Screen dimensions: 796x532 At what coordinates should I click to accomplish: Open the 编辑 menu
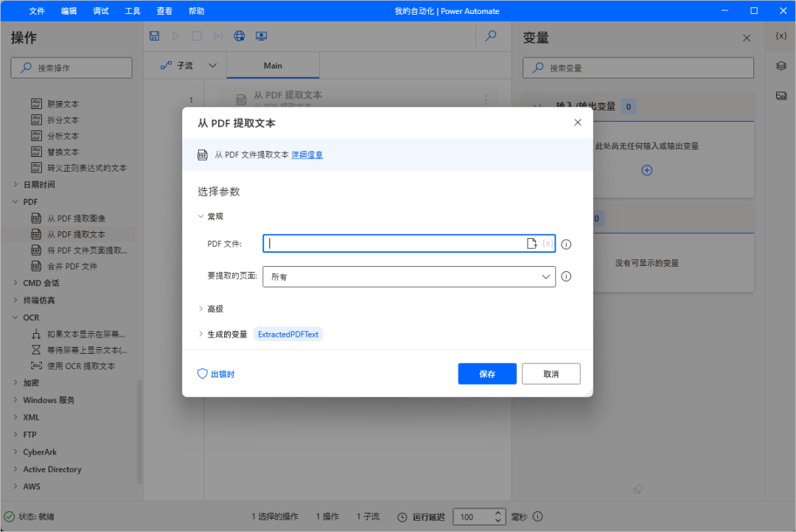click(69, 10)
